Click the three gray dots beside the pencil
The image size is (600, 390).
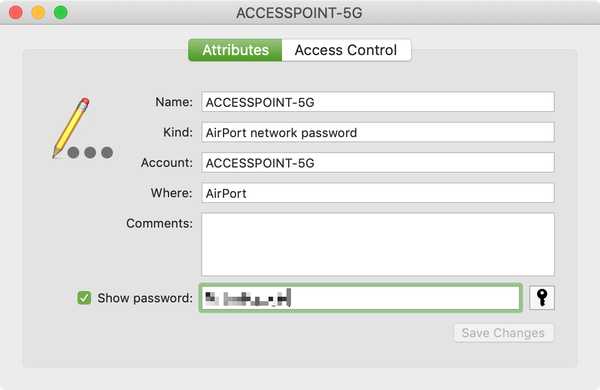pos(90,152)
